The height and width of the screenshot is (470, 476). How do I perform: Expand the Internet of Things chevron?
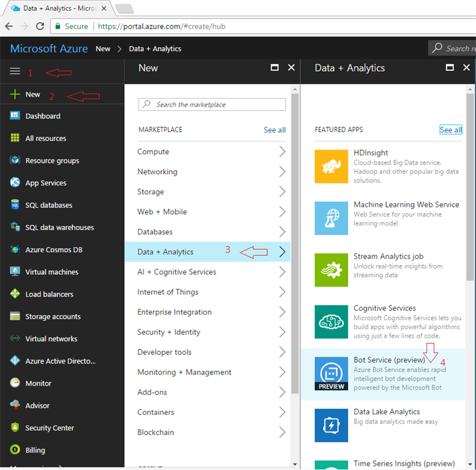tap(282, 292)
